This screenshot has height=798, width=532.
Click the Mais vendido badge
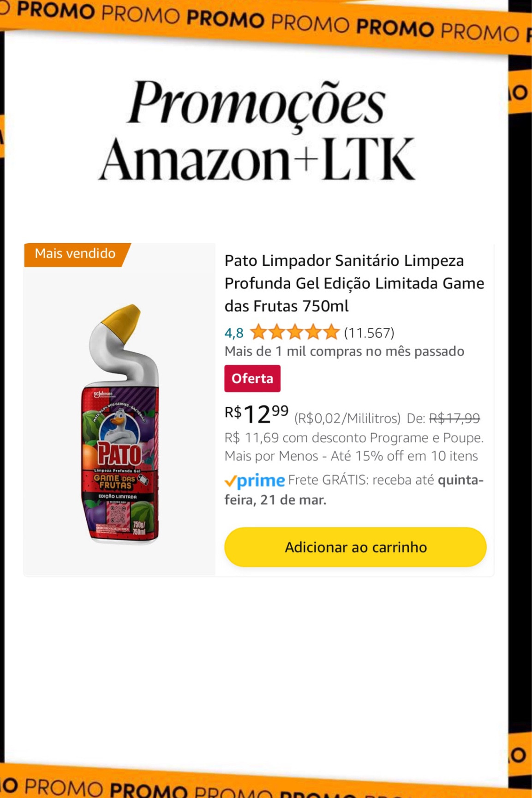coord(75,253)
